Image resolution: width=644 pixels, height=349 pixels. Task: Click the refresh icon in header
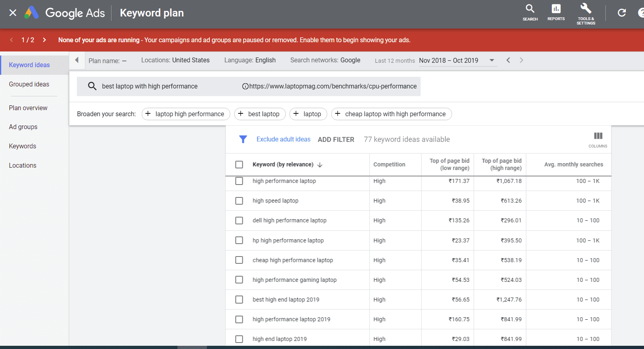pyautogui.click(x=622, y=13)
